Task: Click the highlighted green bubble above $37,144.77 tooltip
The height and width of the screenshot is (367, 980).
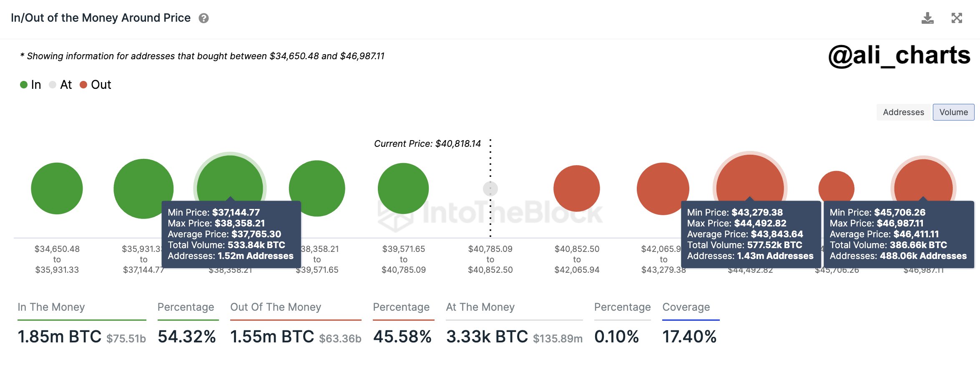Action: [x=230, y=177]
